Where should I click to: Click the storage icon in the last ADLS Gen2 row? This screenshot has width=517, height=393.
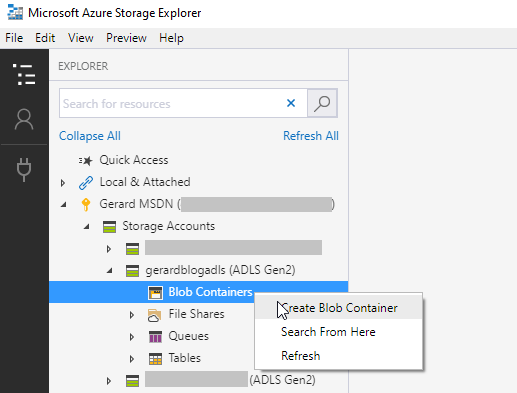click(132, 381)
